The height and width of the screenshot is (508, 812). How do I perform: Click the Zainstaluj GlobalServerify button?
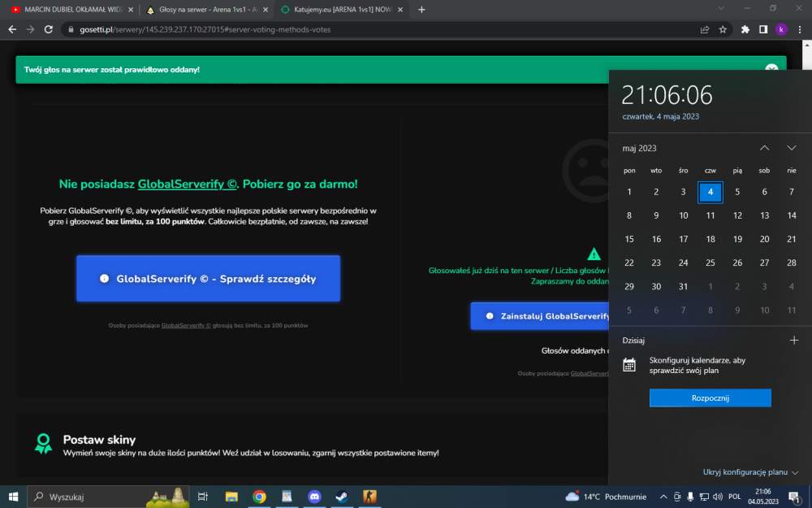(x=540, y=315)
